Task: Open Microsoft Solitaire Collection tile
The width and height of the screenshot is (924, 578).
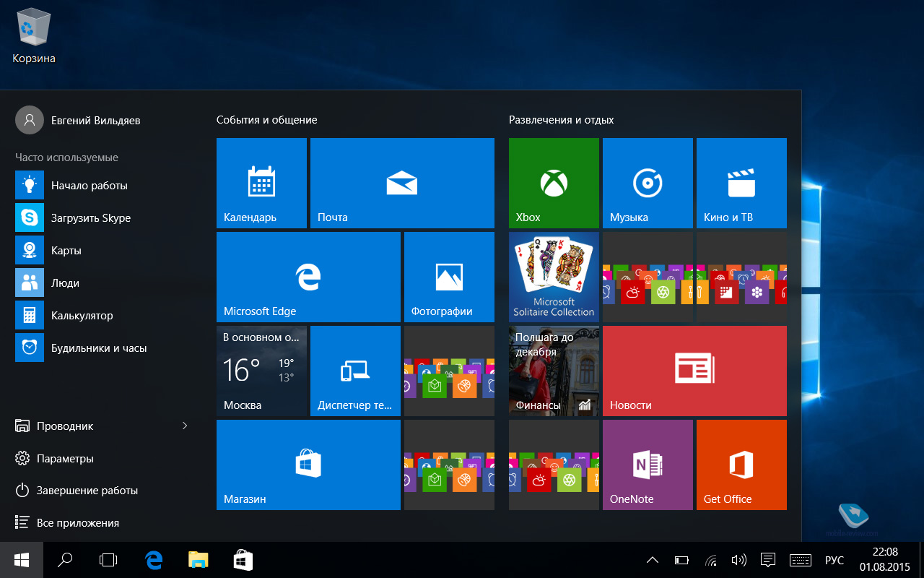Action: tap(554, 277)
